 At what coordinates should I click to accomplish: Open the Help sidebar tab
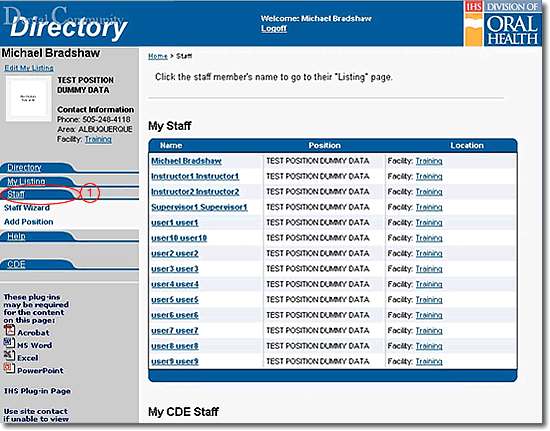(16, 236)
